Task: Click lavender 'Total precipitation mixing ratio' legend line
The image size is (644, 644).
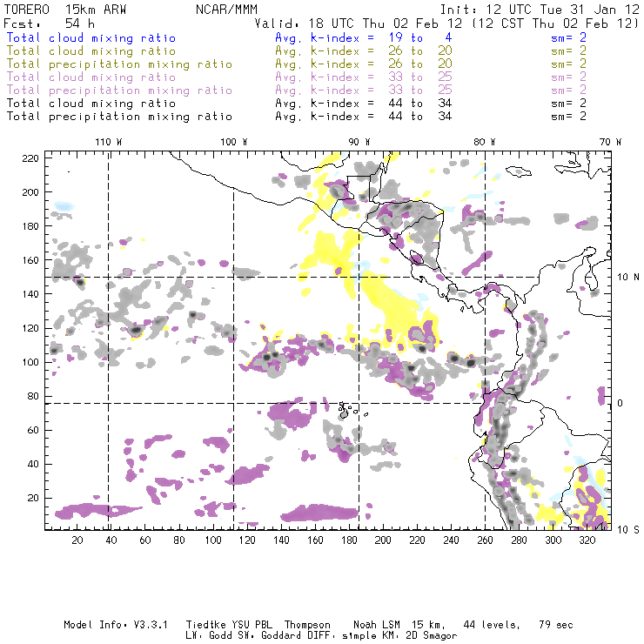Action: tap(119, 91)
